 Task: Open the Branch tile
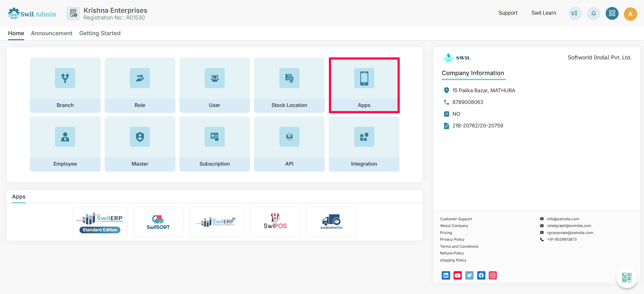tap(65, 85)
